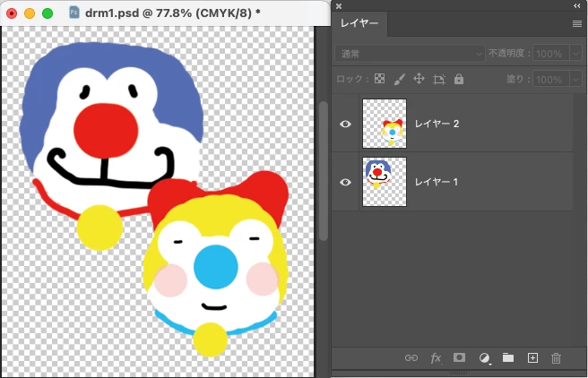Create a new adjustment layer

pos(485,358)
